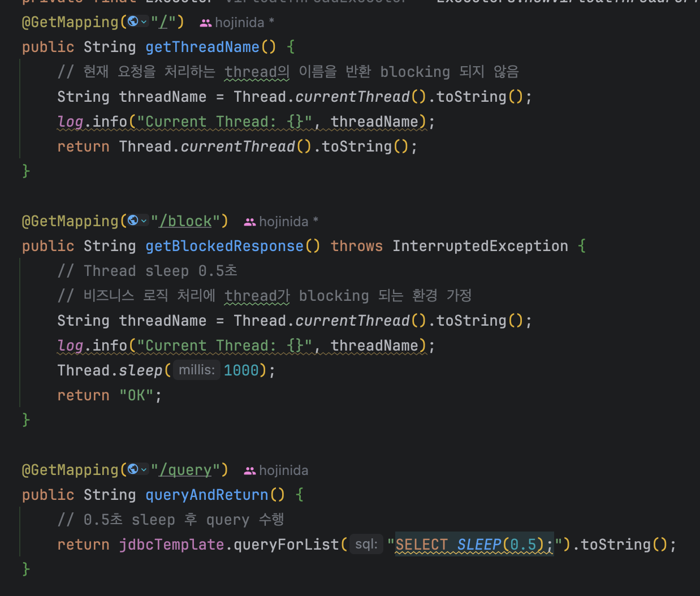The width and height of the screenshot is (700, 596).
Task: Click the return "OK" string literal
Action: click(136, 395)
